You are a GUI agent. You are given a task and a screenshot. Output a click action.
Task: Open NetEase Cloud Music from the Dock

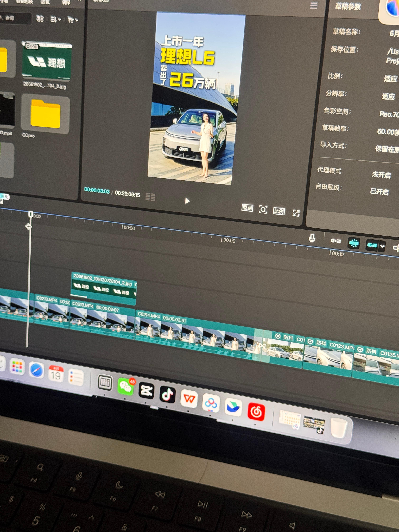click(256, 412)
